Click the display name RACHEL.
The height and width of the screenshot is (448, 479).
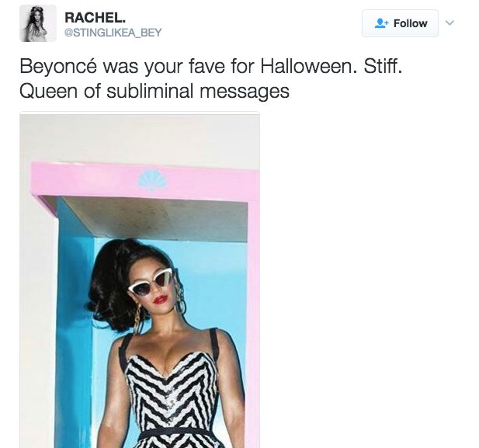(95, 18)
